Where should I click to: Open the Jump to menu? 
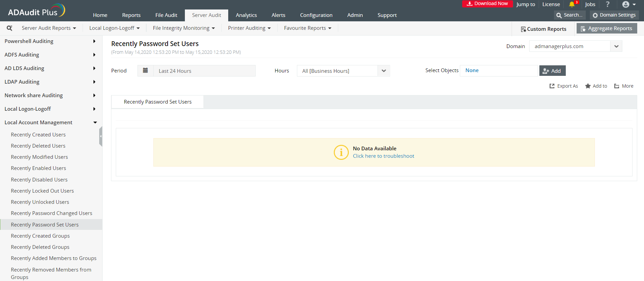(526, 4)
